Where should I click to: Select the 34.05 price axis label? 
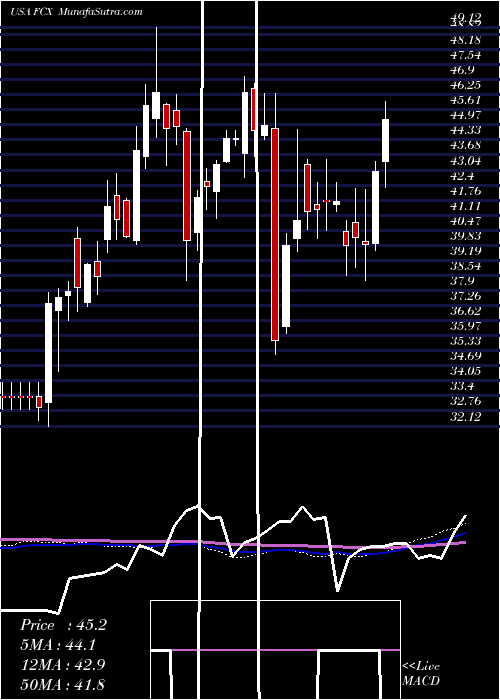click(466, 371)
